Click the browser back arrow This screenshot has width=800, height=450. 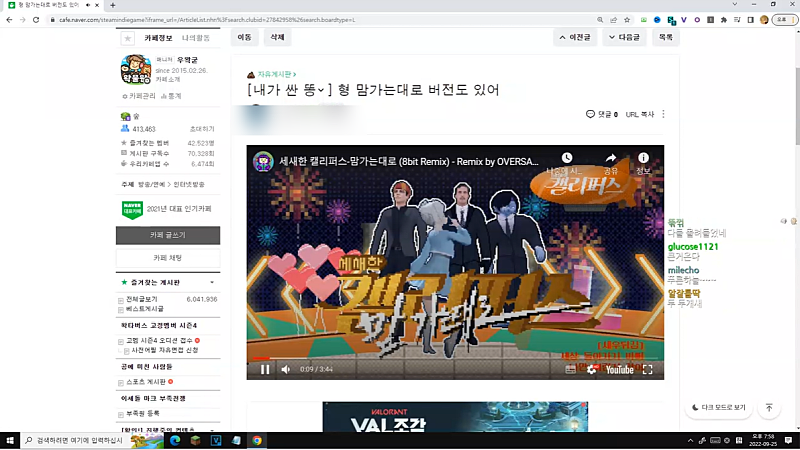pyautogui.click(x=9, y=20)
